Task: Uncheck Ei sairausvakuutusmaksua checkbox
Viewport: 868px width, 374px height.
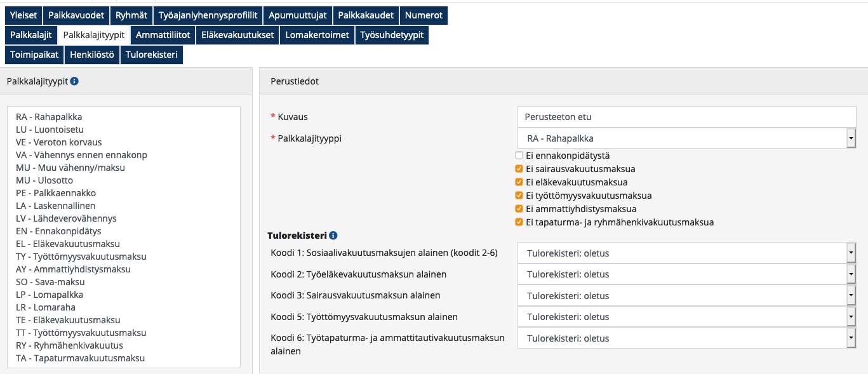Action: [519, 169]
